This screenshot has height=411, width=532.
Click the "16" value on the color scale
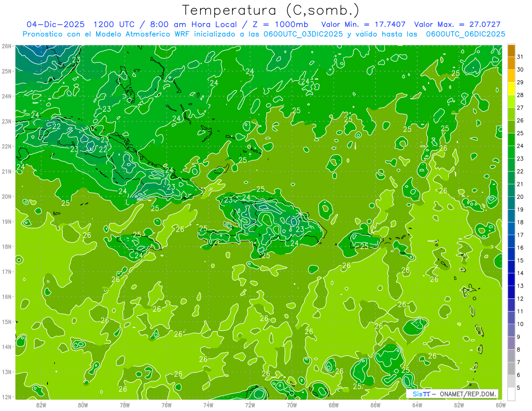pyautogui.click(x=520, y=248)
